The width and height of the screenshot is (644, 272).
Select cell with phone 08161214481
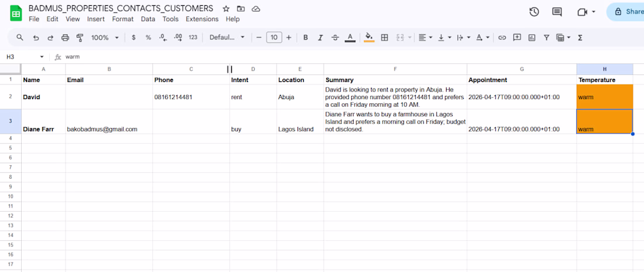tap(191, 97)
